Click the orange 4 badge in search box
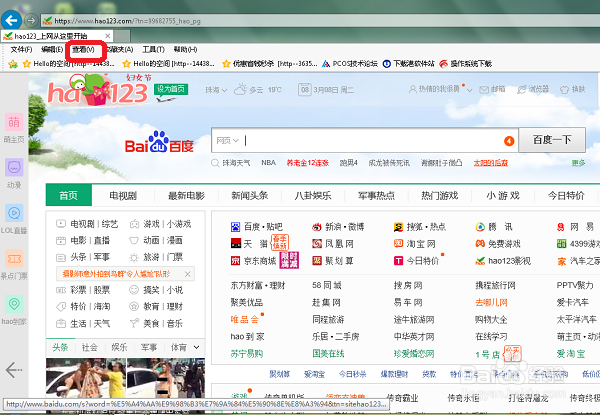The image size is (600, 415). coord(509,141)
